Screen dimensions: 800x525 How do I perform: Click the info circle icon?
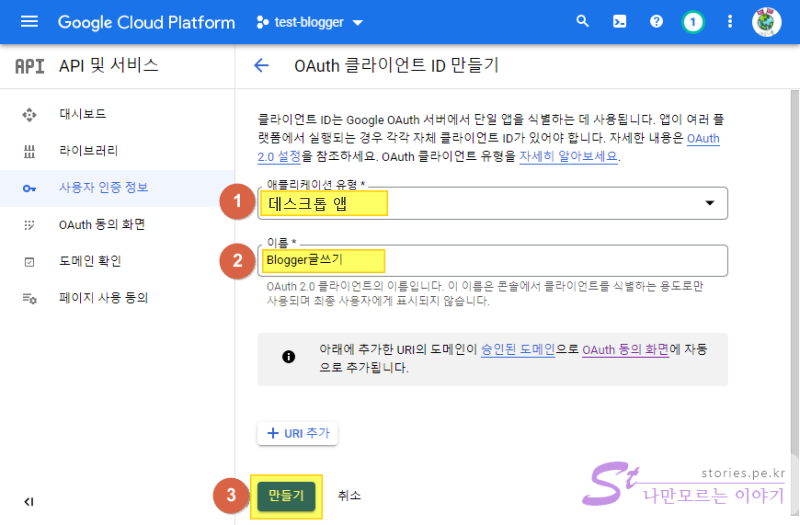289,357
